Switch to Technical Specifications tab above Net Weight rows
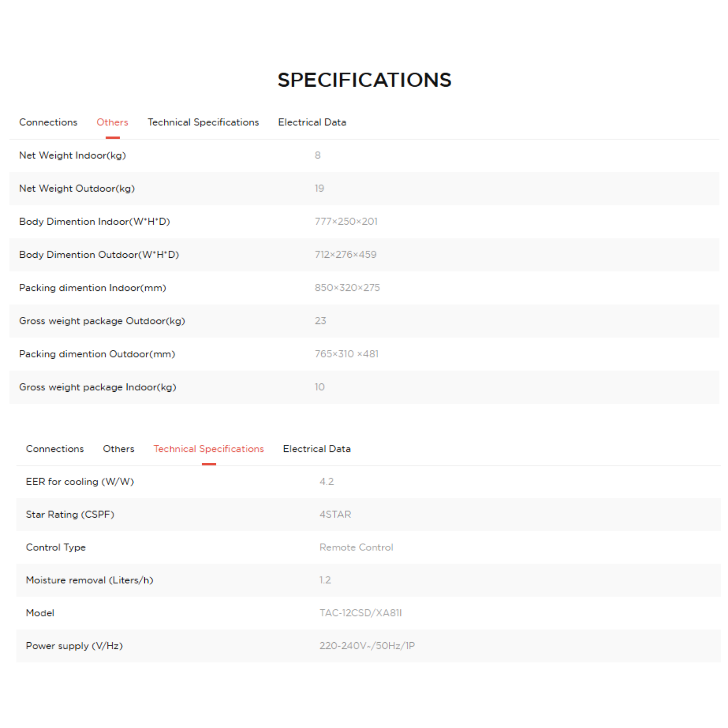 click(x=203, y=122)
